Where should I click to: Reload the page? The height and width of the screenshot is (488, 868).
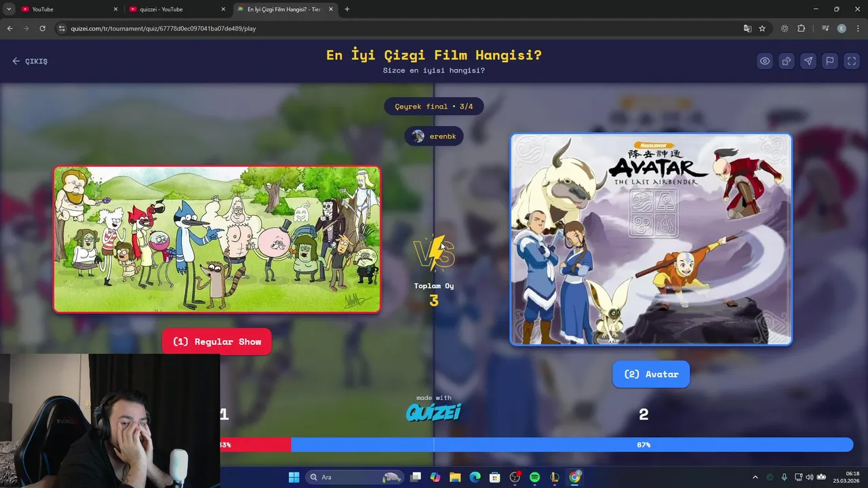pos(42,28)
